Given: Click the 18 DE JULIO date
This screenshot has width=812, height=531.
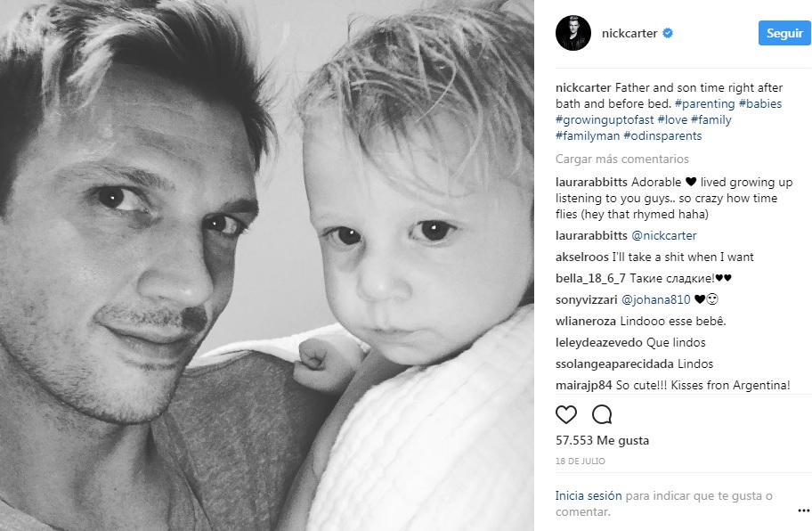Looking at the screenshot, I should pyautogui.click(x=580, y=462).
